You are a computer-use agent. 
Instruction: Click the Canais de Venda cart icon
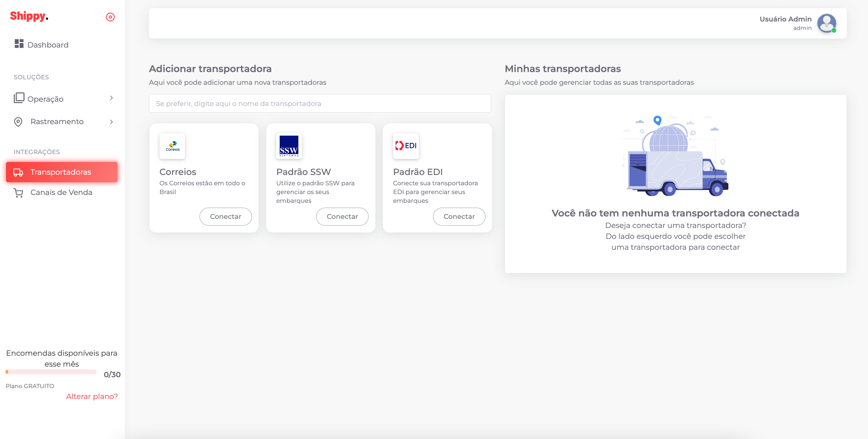point(18,193)
